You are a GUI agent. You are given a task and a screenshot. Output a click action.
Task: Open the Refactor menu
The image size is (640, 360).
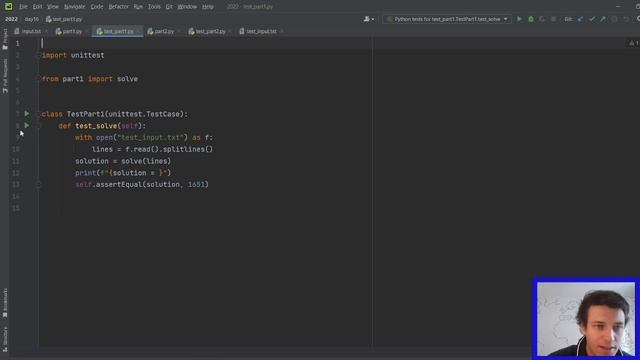point(118,7)
